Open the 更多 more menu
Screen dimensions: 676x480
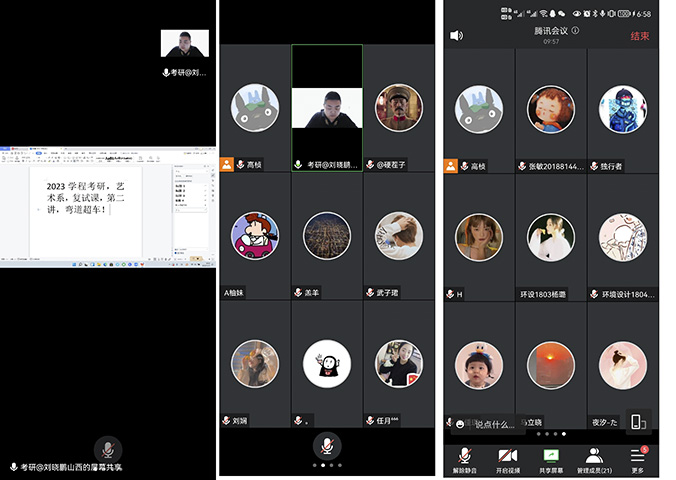[x=637, y=457]
